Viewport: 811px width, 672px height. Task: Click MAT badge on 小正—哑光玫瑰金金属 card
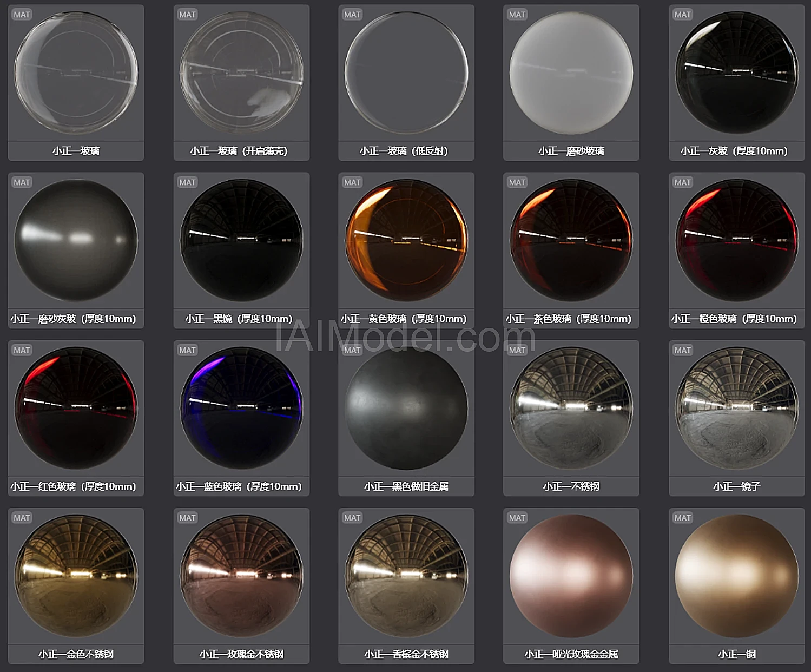point(517,518)
